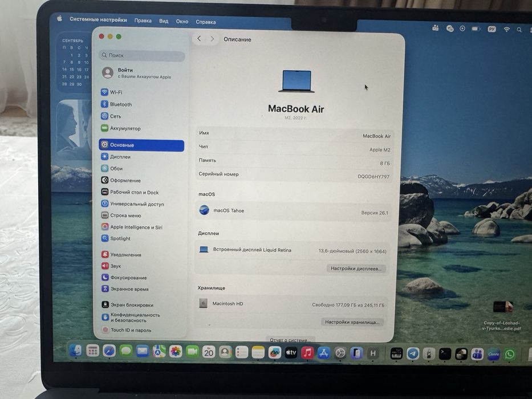Open the Справка menu
This screenshot has width=532, height=399.
(206, 22)
